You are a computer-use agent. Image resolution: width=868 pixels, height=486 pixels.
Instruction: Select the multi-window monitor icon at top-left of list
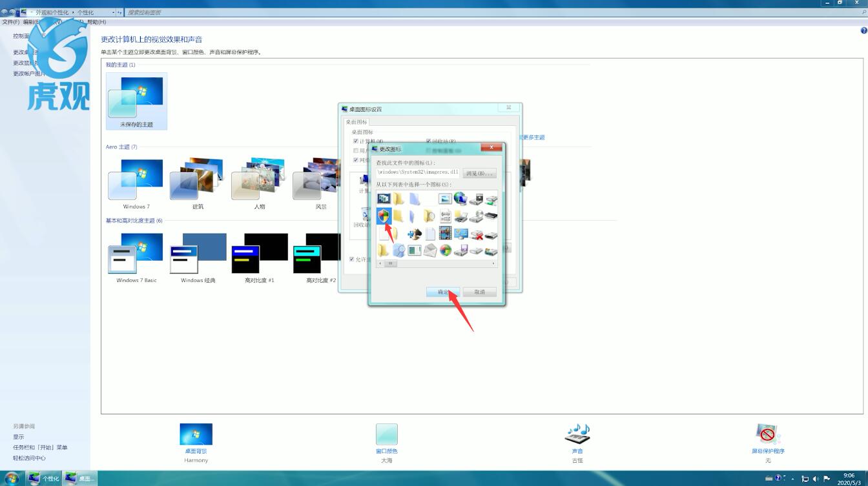384,199
